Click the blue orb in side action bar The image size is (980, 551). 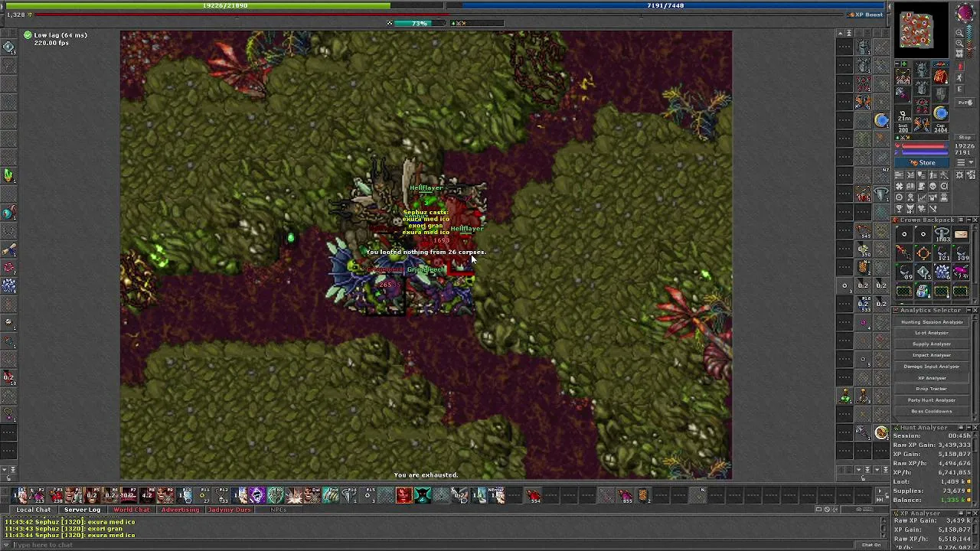[x=881, y=120]
